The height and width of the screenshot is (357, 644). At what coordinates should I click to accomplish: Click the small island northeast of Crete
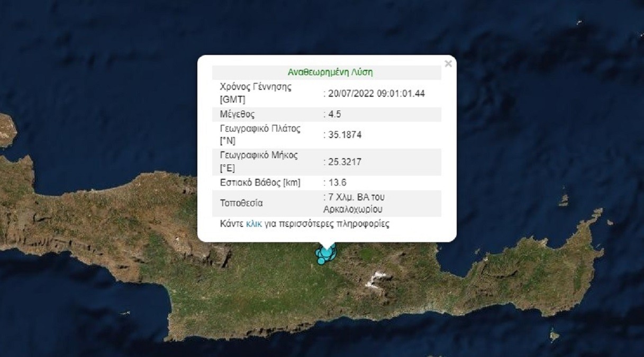point(564,200)
